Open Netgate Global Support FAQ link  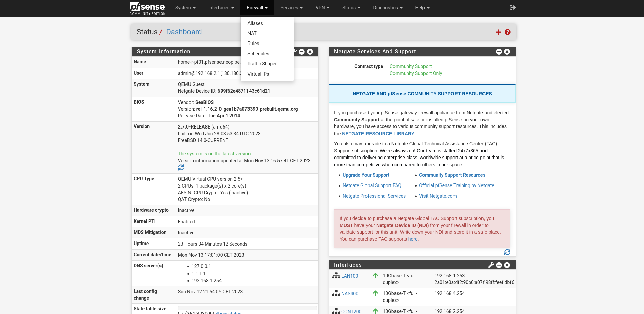(x=372, y=185)
